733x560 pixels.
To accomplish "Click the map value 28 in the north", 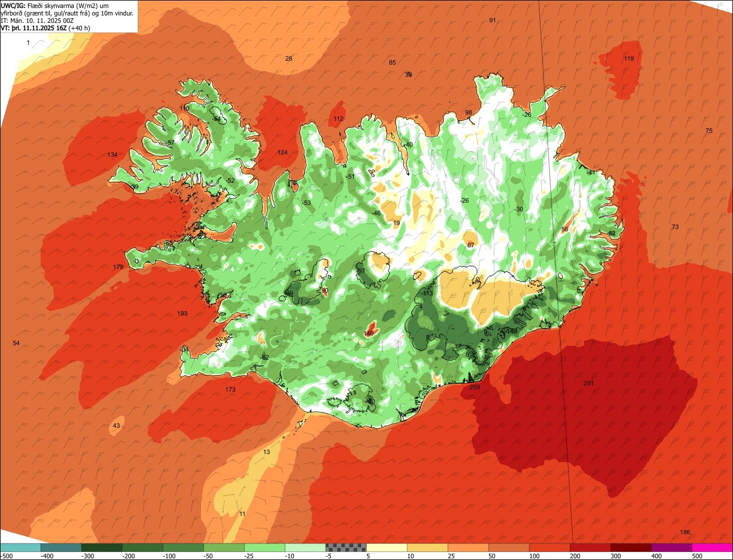I will pyautogui.click(x=289, y=58).
